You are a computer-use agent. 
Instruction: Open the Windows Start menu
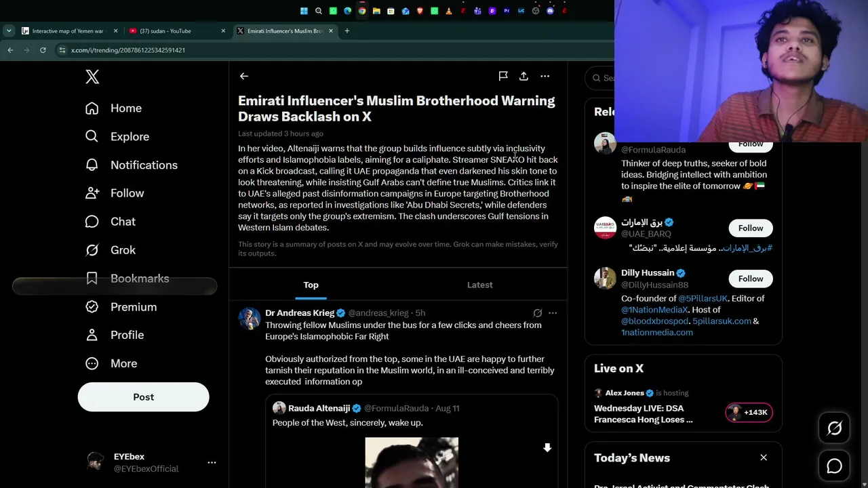coord(304,11)
